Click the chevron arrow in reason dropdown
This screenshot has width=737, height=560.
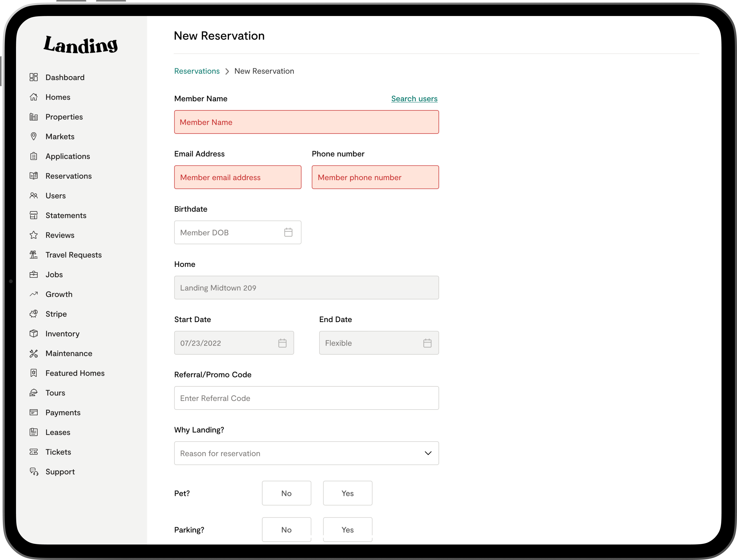(428, 453)
